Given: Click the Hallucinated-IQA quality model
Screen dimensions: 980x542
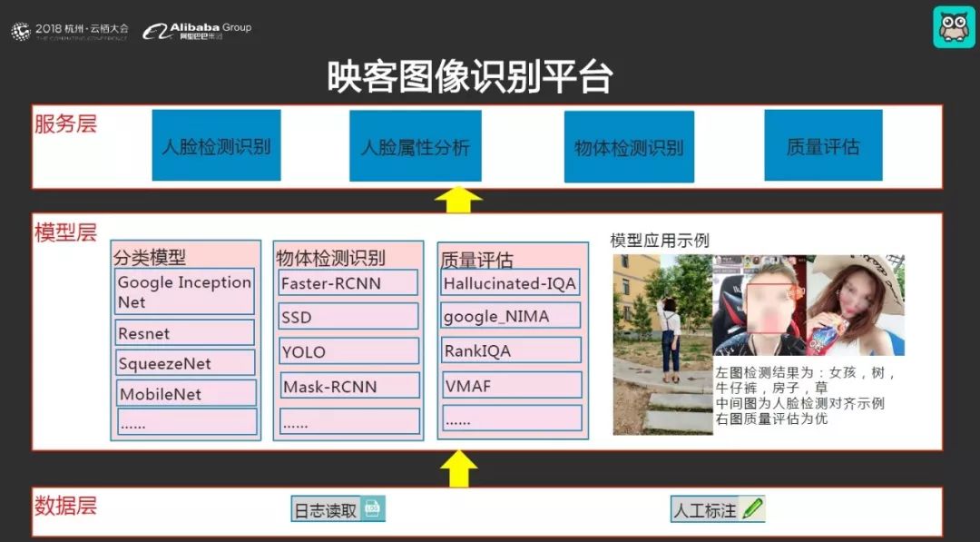Looking at the screenshot, I should [511, 283].
